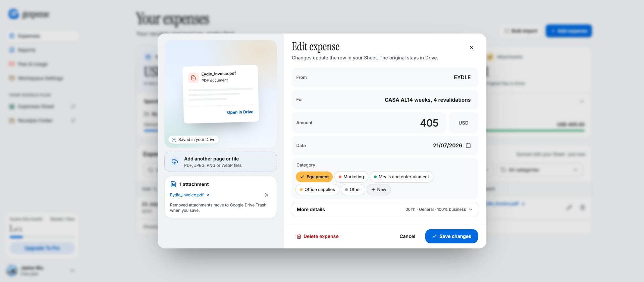The height and width of the screenshot is (282, 644).
Task: Click the trash icon on Delete expense
Action: point(299,236)
